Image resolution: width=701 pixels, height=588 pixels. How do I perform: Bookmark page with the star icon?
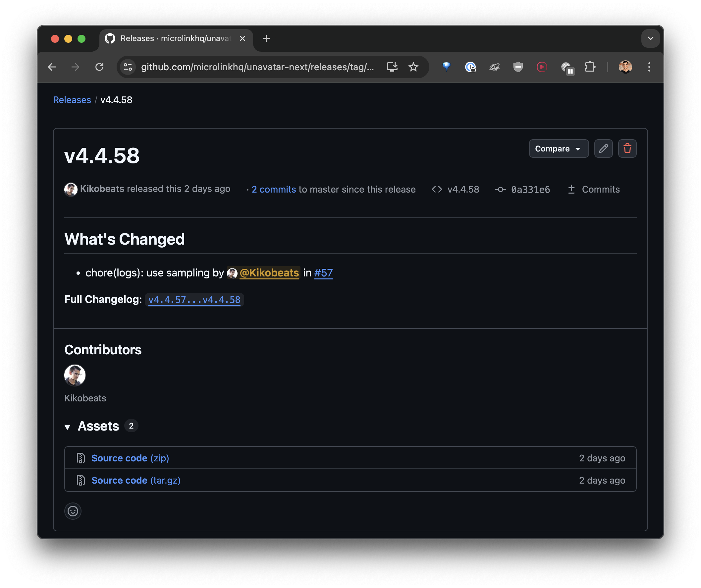click(413, 67)
